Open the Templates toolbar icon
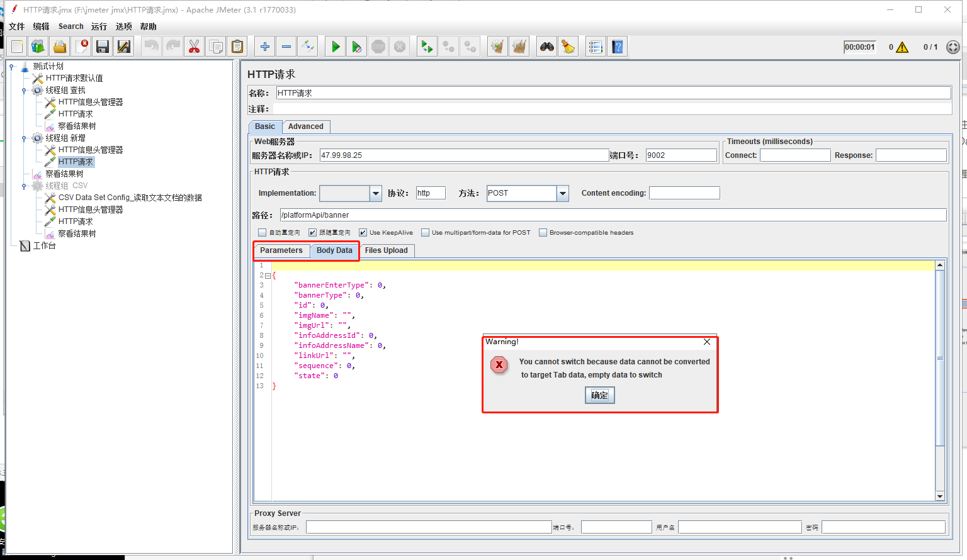The width and height of the screenshot is (967, 560). coord(38,47)
